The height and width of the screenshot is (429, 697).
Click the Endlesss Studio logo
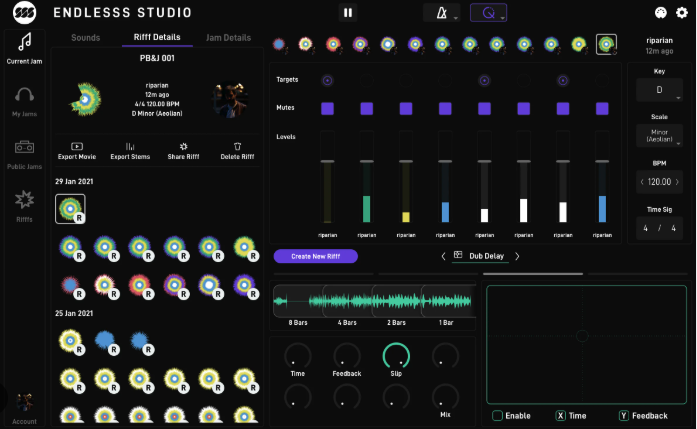point(24,12)
